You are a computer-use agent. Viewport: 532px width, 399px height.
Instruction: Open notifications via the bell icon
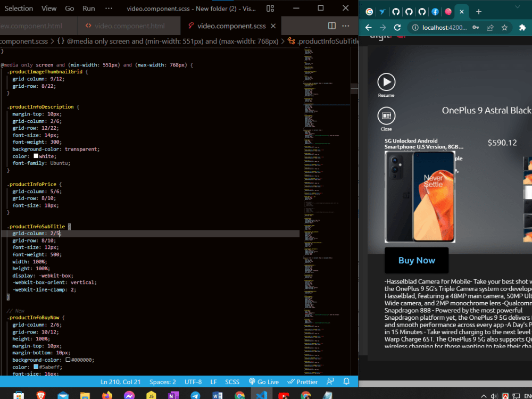pyautogui.click(x=347, y=381)
